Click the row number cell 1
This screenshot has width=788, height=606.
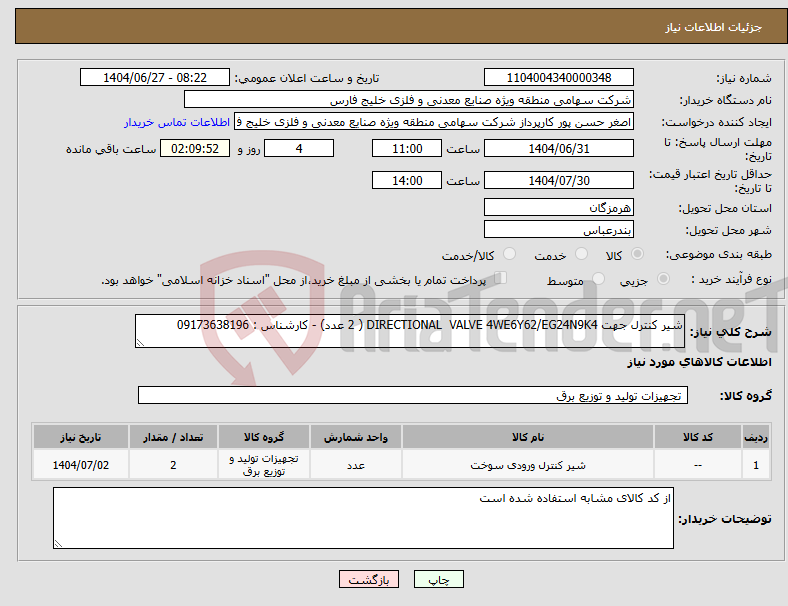tap(756, 465)
